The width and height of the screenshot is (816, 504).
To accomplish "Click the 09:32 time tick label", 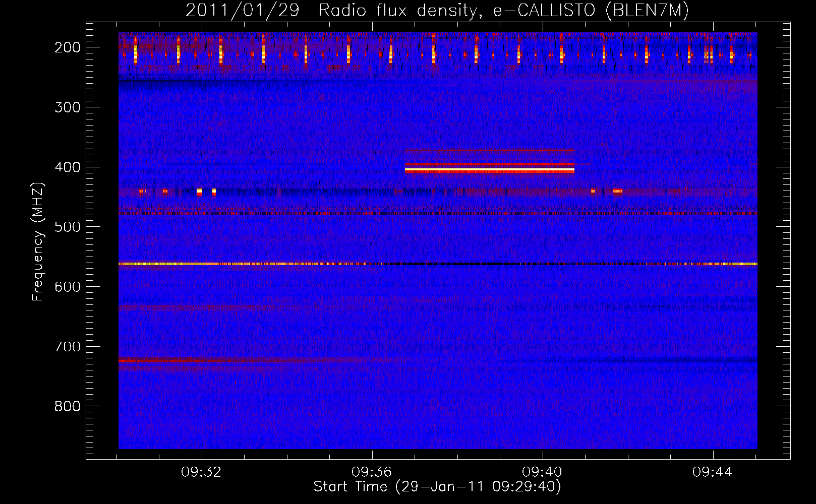I will [x=202, y=472].
